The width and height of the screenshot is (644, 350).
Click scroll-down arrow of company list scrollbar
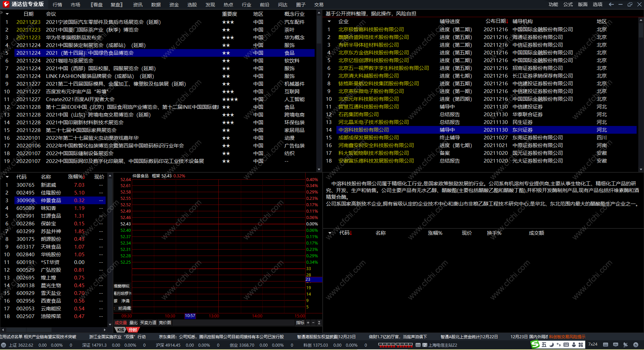tap(641, 169)
